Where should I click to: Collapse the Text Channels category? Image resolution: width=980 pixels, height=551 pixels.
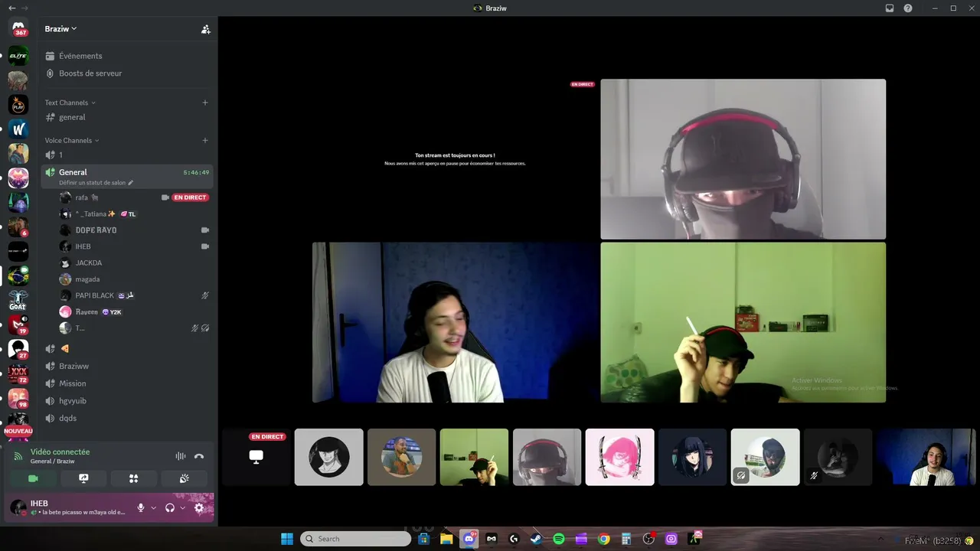click(70, 103)
